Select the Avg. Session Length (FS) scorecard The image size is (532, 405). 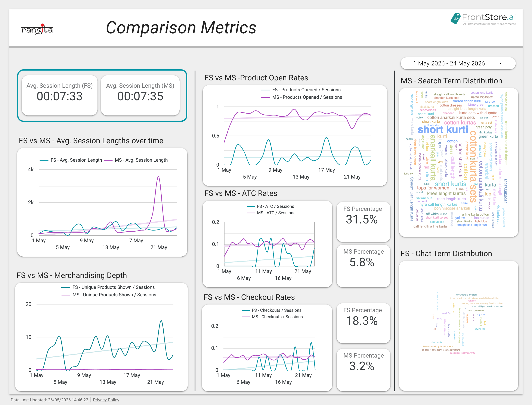(59, 95)
